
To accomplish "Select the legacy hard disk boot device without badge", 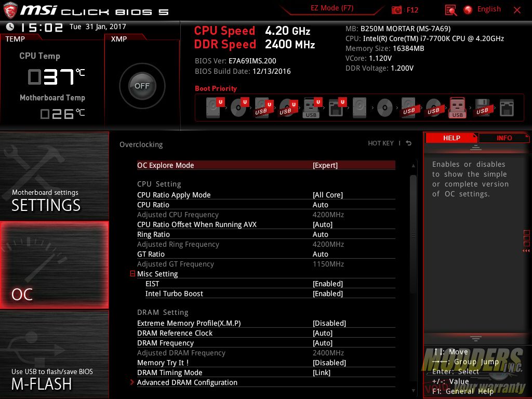I will [360, 108].
